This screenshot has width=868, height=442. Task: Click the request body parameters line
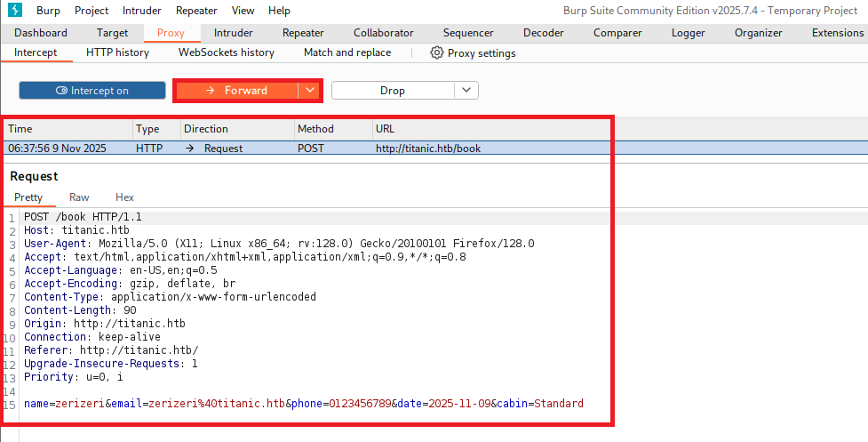coord(304,404)
